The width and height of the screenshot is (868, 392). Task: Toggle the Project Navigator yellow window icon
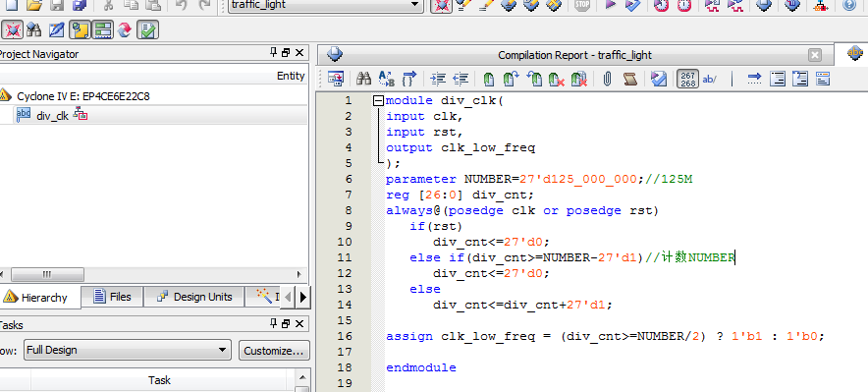(x=80, y=29)
